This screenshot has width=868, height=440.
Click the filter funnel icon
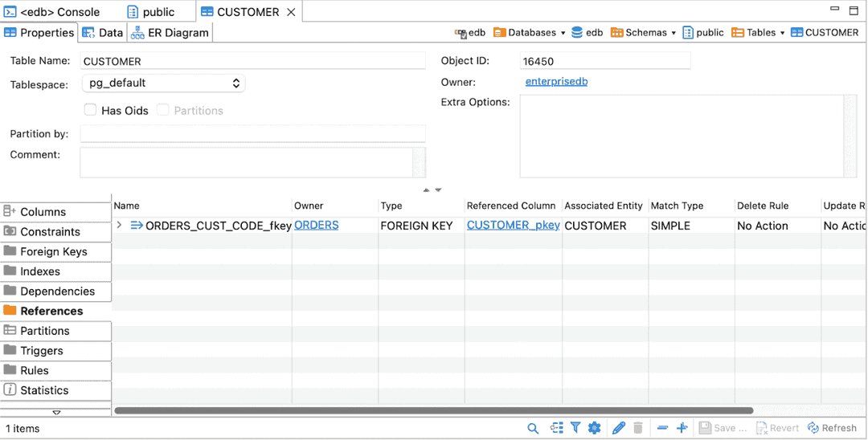pos(575,428)
